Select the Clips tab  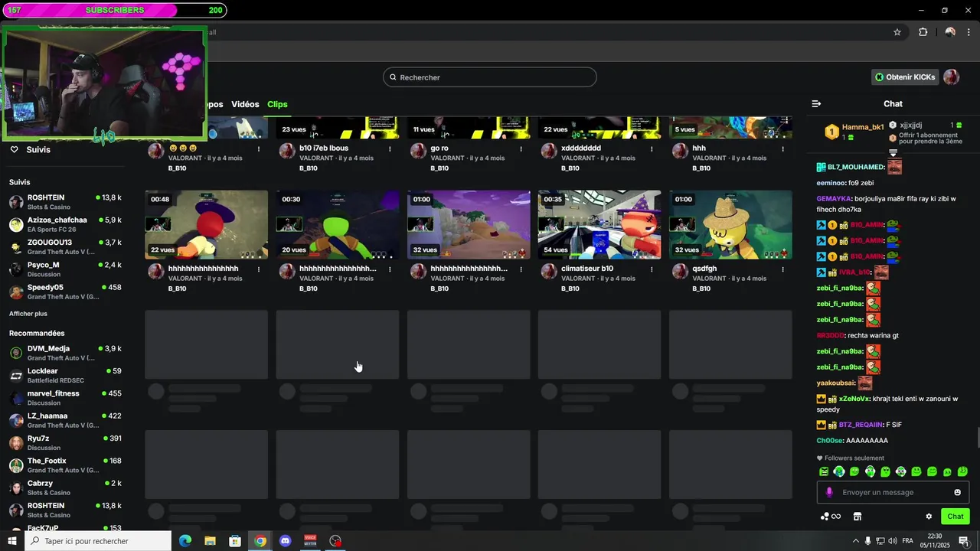(x=277, y=104)
